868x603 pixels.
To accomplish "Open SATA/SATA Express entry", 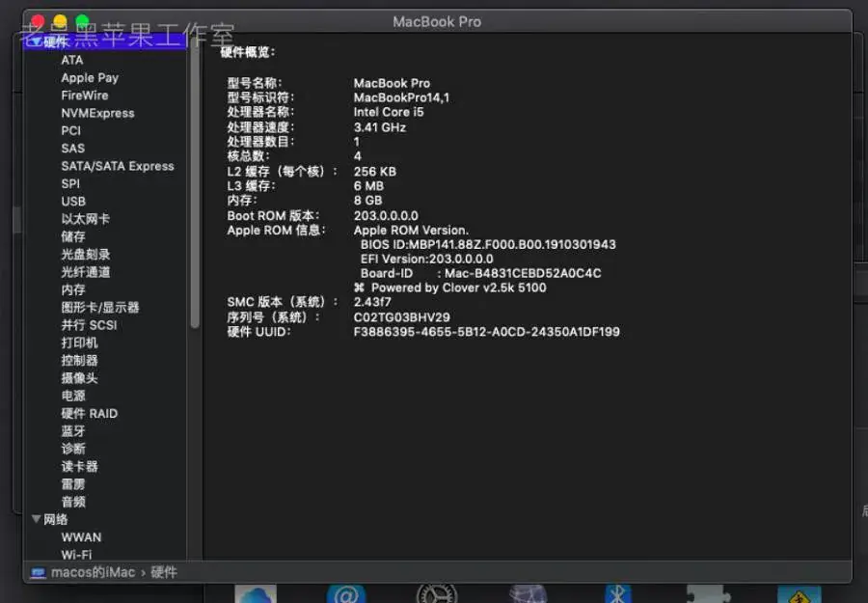I will (x=118, y=166).
